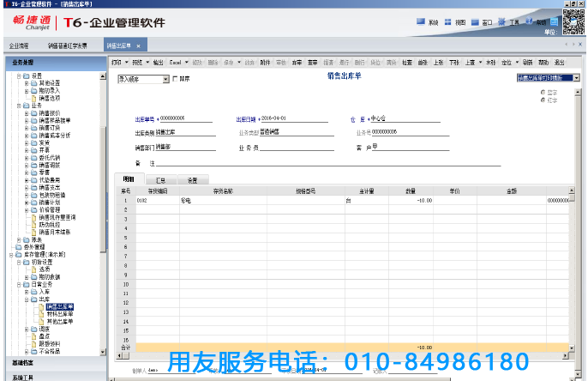Switch to the 销售普通红字发票 tab
This screenshot has width=588, height=381.
[x=67, y=45]
